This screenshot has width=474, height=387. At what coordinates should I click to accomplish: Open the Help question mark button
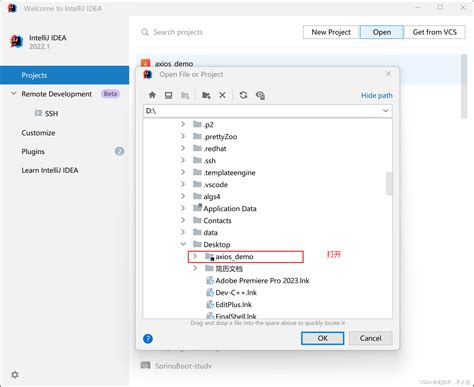tap(148, 339)
